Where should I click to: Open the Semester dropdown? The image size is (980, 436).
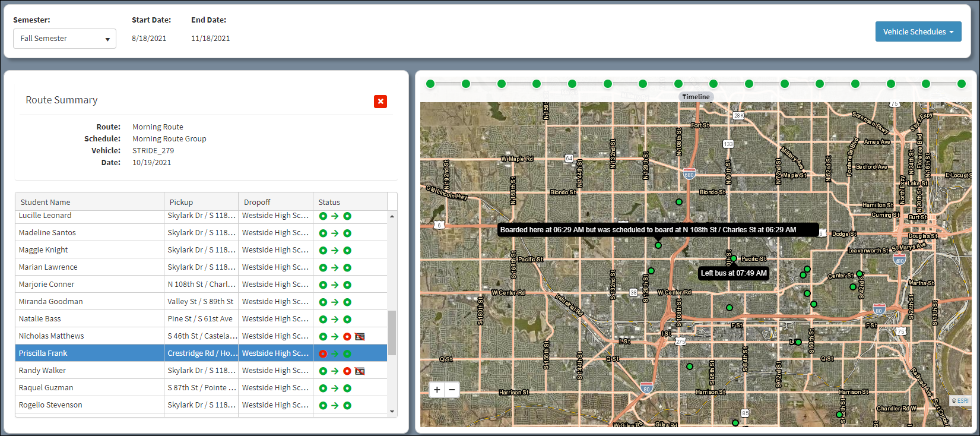coord(64,39)
